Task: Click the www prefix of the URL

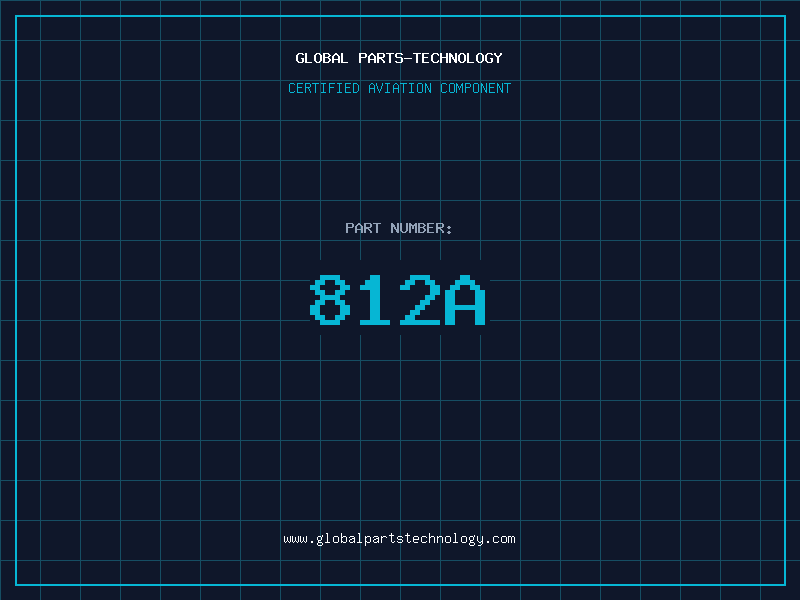Action: click(x=295, y=539)
